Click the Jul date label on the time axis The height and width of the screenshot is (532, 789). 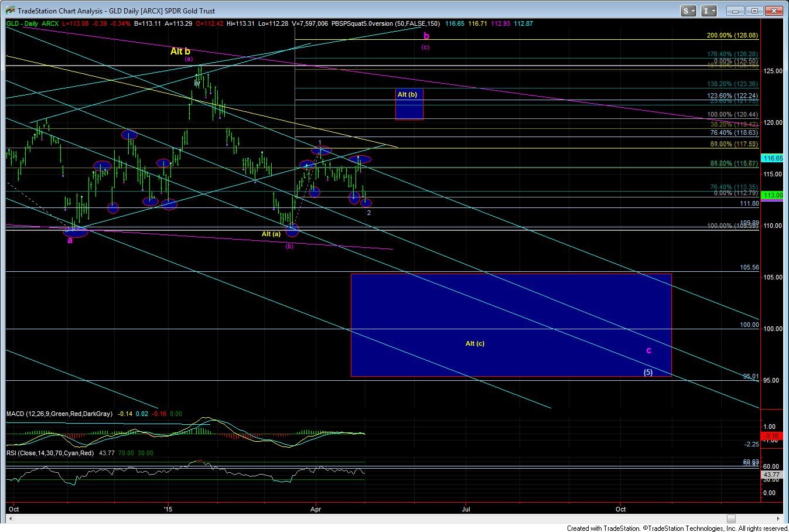point(466,509)
